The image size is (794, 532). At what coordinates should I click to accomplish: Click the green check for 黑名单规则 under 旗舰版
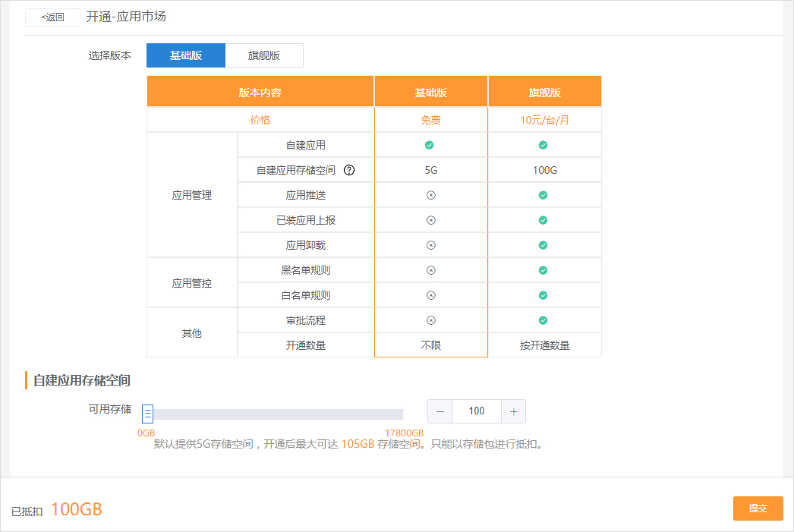[544, 270]
